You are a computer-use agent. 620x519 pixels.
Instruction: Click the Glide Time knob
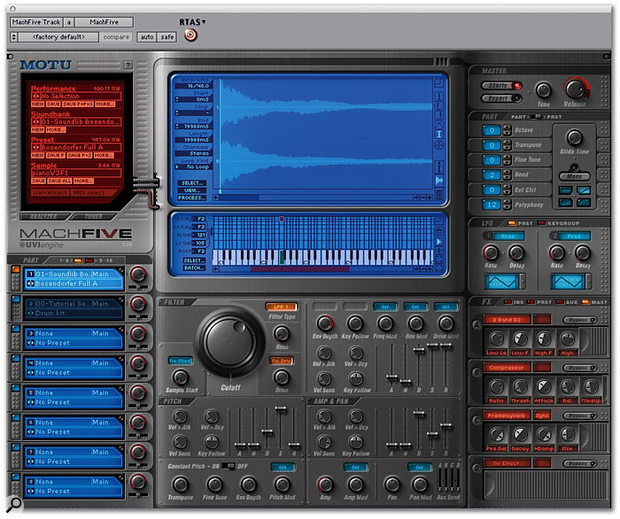(574, 138)
